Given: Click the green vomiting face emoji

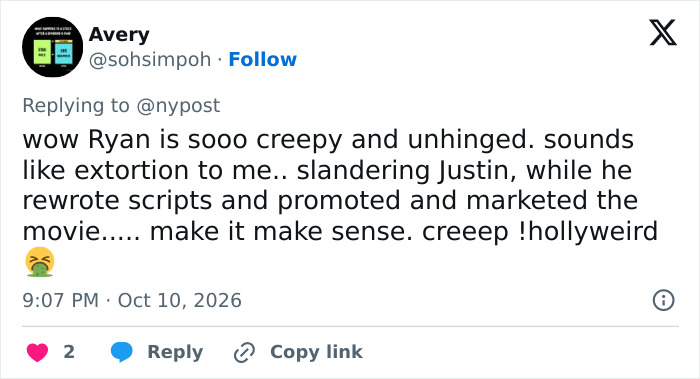Looking at the screenshot, I should (40, 262).
